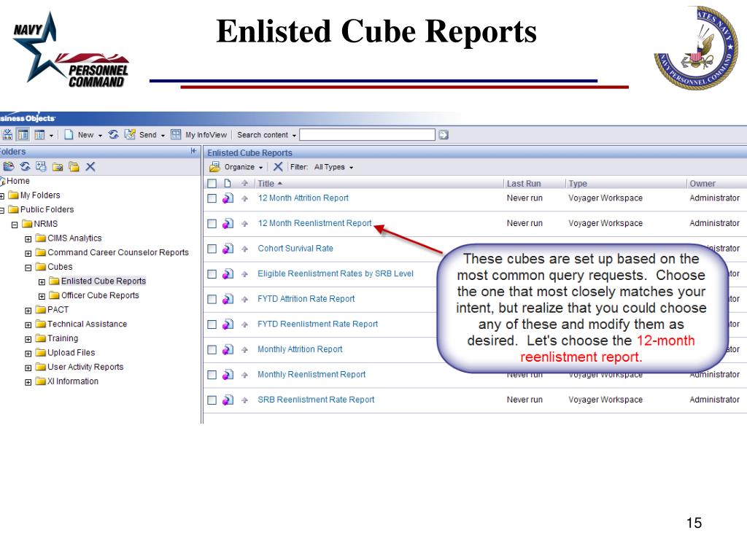
Task: Click the New document icon
Action: tap(69, 135)
